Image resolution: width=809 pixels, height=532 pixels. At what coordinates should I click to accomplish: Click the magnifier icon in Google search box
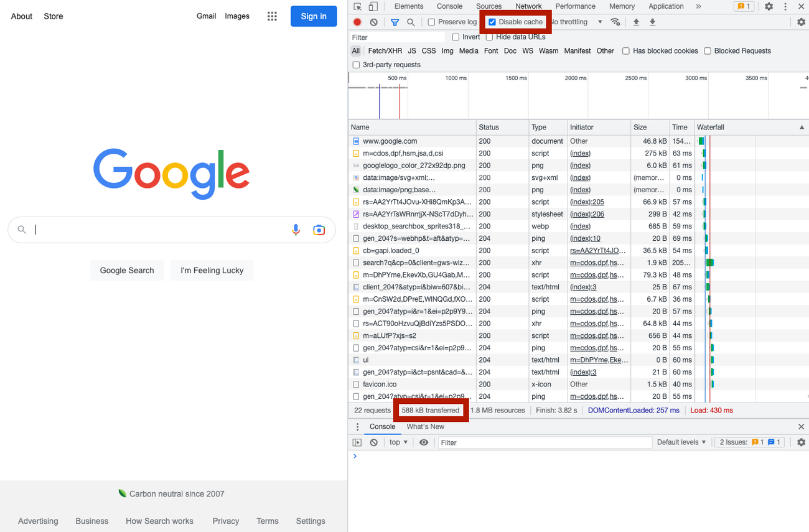point(22,230)
